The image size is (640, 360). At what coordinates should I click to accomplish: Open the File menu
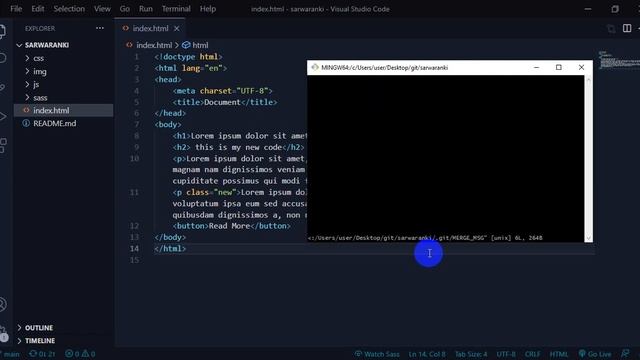pos(16,9)
